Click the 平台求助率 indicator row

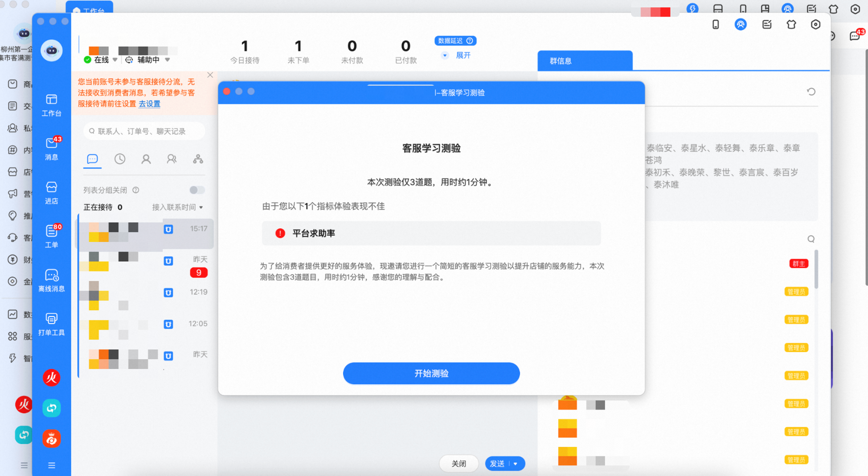431,233
